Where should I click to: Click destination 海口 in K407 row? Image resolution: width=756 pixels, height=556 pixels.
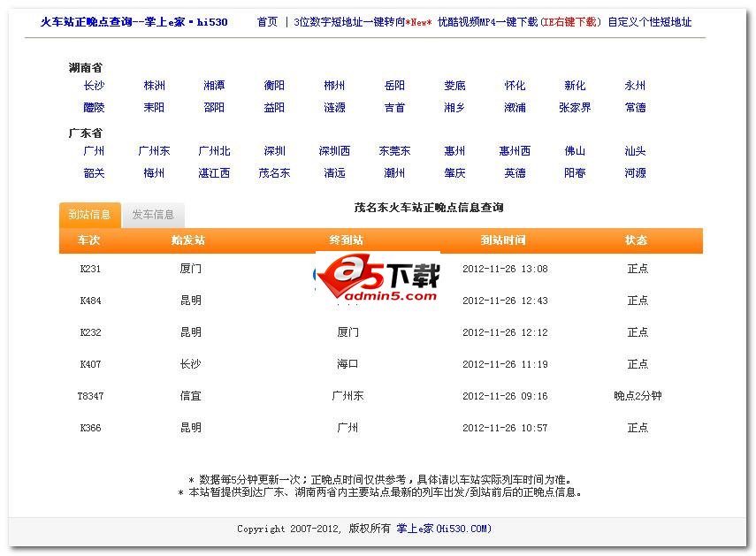tap(347, 364)
